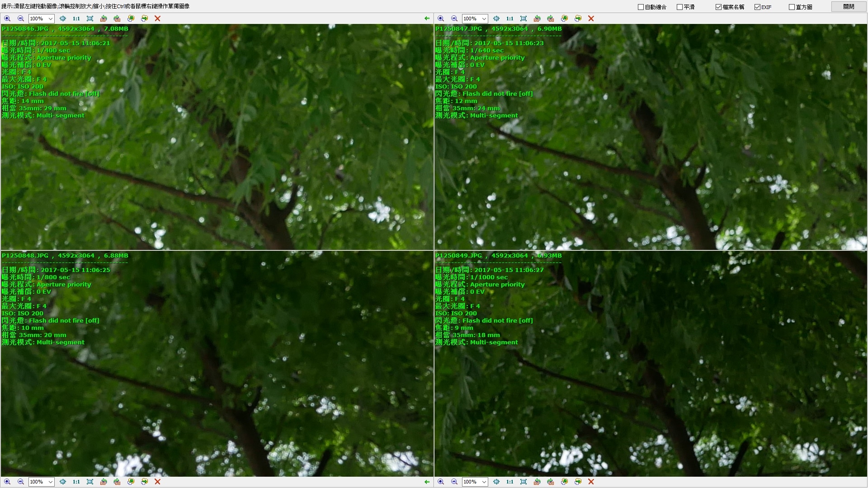Move P1250846.JPG to folder
Screen dimensions: 868x488
(x=144, y=19)
